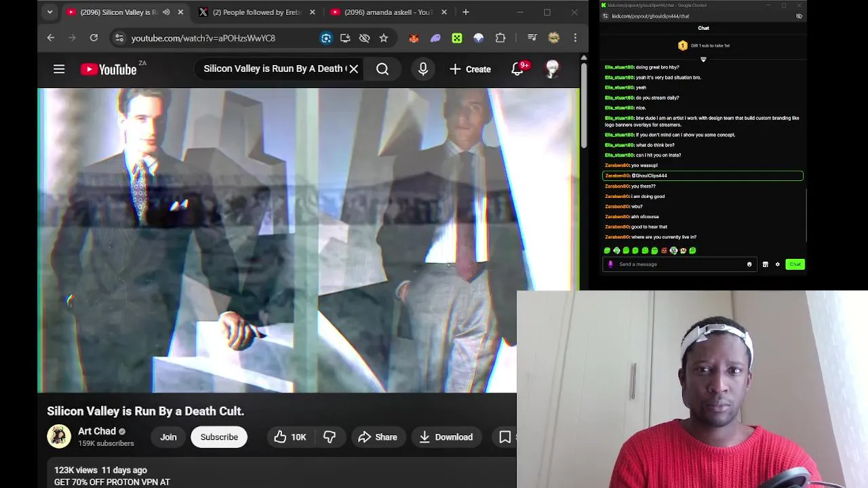Click the video title text
The height and width of the screenshot is (488, 868).
tap(145, 411)
